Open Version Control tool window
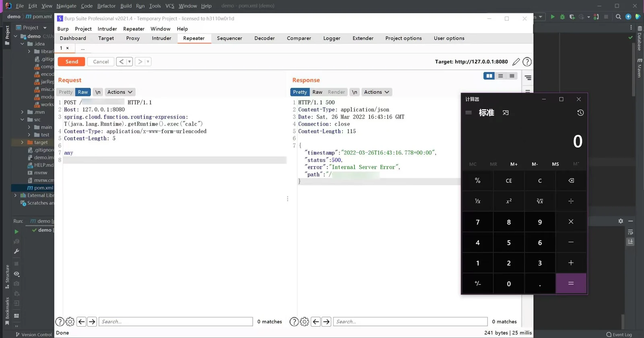The width and height of the screenshot is (644, 338). 34,334
